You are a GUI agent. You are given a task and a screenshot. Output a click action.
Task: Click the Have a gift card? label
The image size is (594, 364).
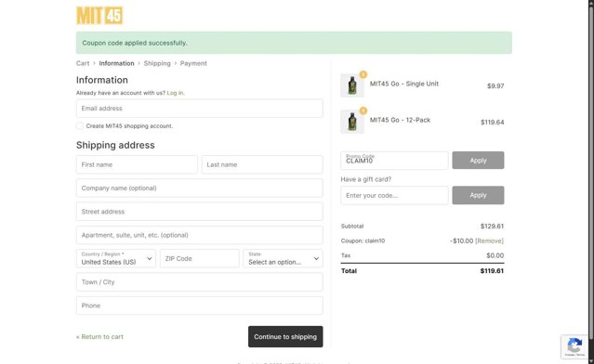click(366, 179)
